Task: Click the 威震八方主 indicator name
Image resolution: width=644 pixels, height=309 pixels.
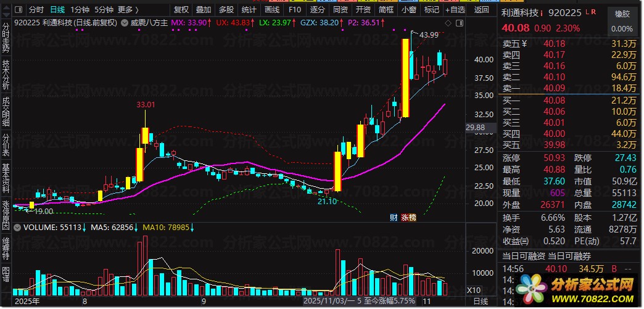Action: tap(149, 23)
